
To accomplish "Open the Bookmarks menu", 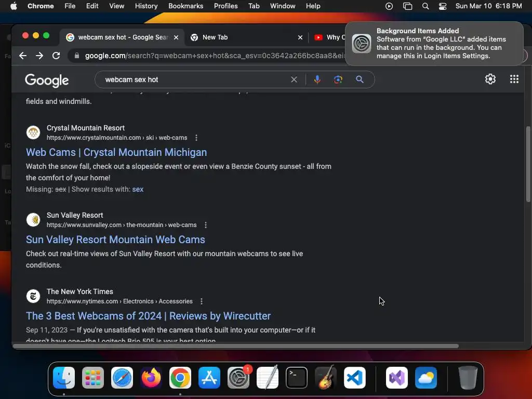I will coord(185,6).
